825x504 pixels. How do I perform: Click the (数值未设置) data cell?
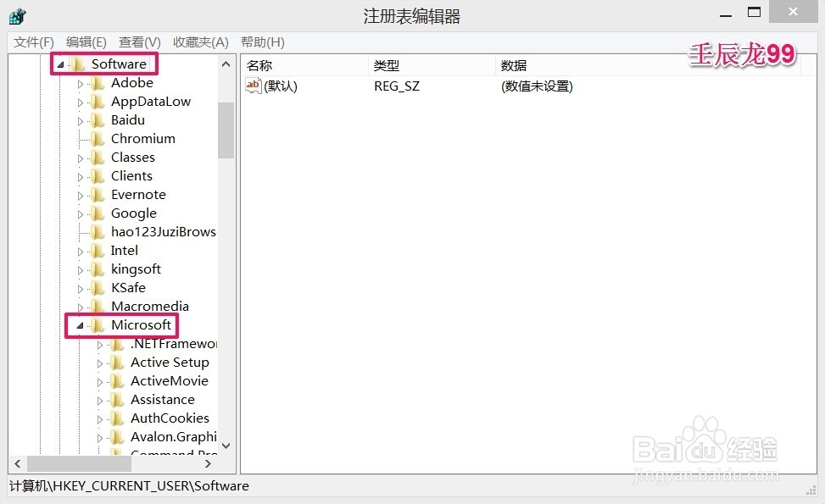point(537,86)
